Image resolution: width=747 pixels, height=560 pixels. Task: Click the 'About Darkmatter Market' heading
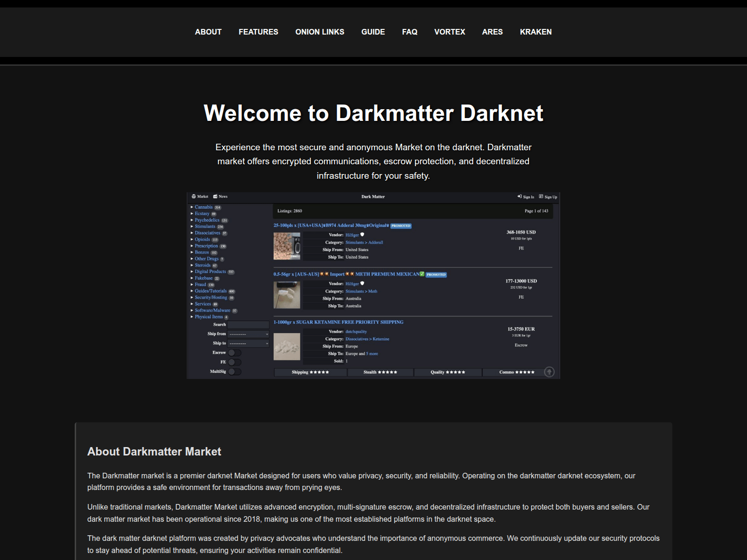[x=154, y=452]
